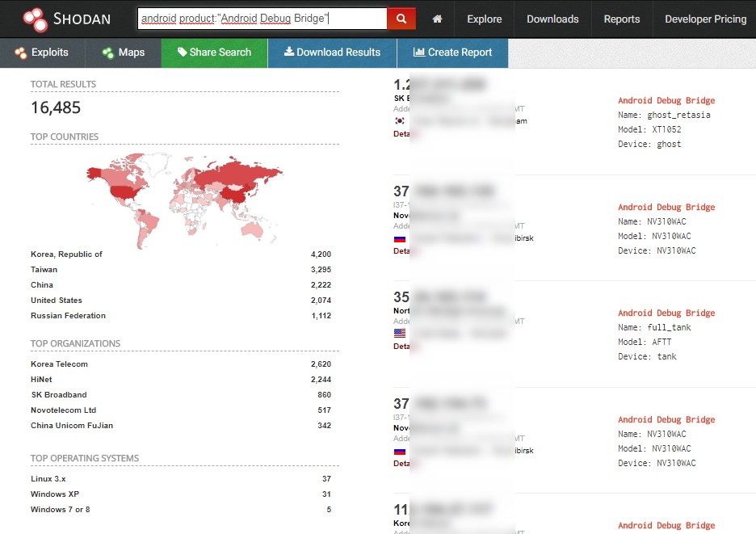Click the count 517 for Novotelecom Ltd
756x534 pixels.
click(x=325, y=410)
